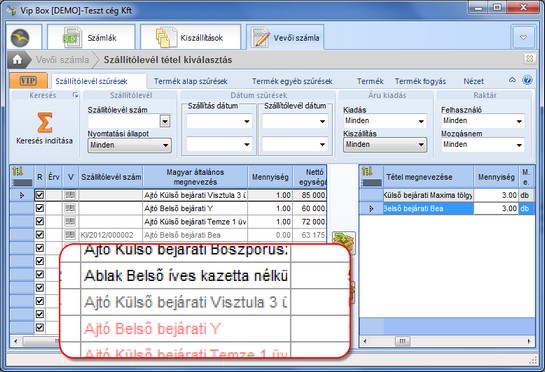The image size is (545, 372).
Task: Click the row indicator arrow of the first left grid row
Action: tap(22, 195)
